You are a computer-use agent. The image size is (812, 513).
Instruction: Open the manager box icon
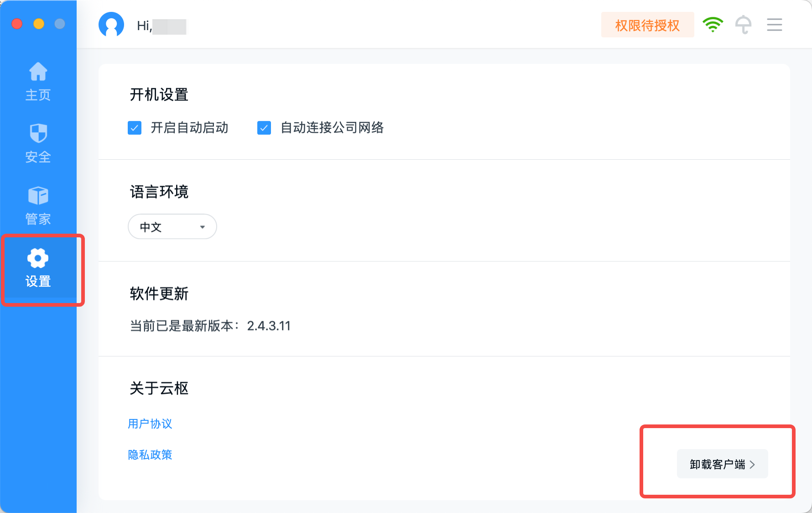pyautogui.click(x=38, y=196)
